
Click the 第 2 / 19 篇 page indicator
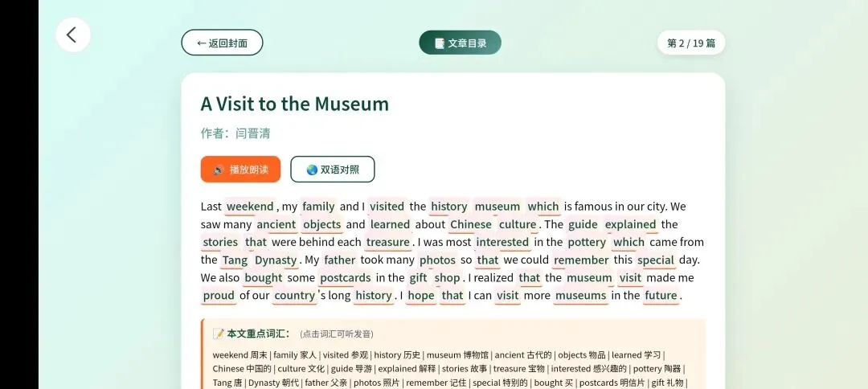(690, 43)
